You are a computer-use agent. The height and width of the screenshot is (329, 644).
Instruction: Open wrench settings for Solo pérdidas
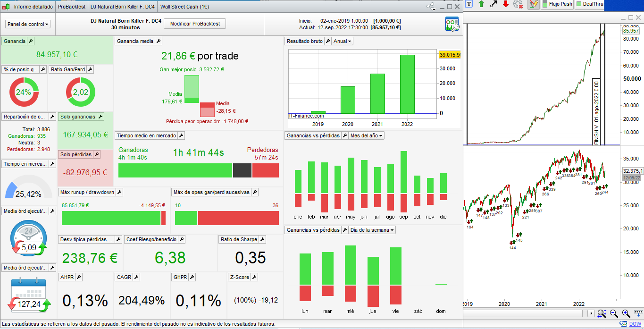pos(96,154)
